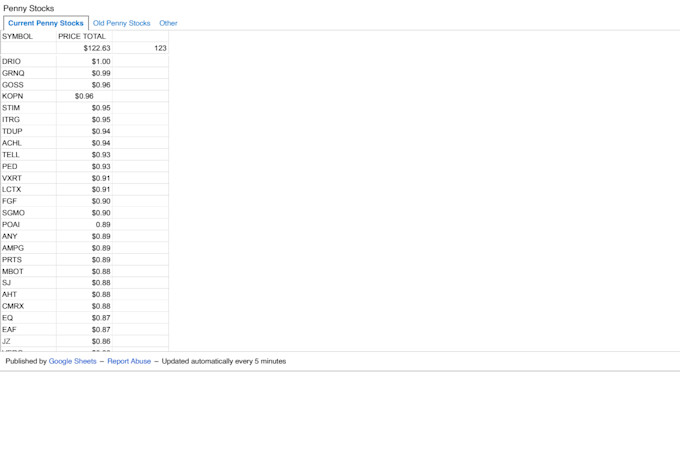Viewport: 680px width, 459px height.
Task: Click the $0.88 price in MBOT row
Action: 84,272
